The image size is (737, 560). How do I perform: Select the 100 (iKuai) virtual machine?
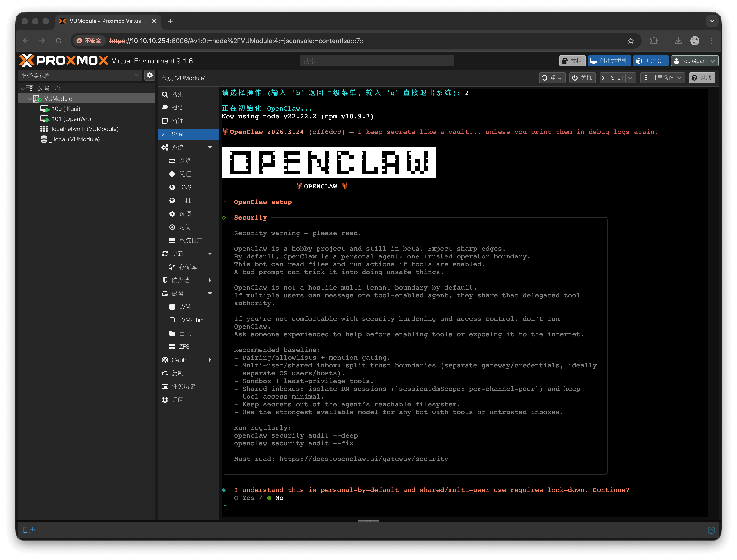[x=66, y=109]
